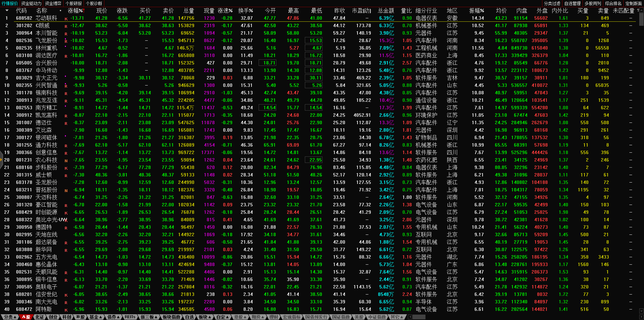Image resolution: width=644 pixels, height=320 pixels.
Task: Open the 个股诊断 tab
Action: pos(94,3)
